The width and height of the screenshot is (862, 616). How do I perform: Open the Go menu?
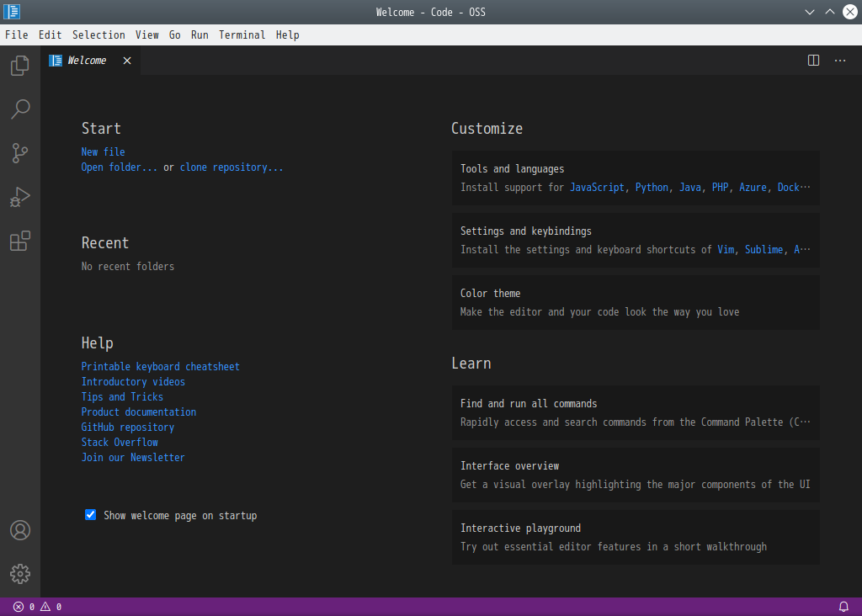(175, 35)
